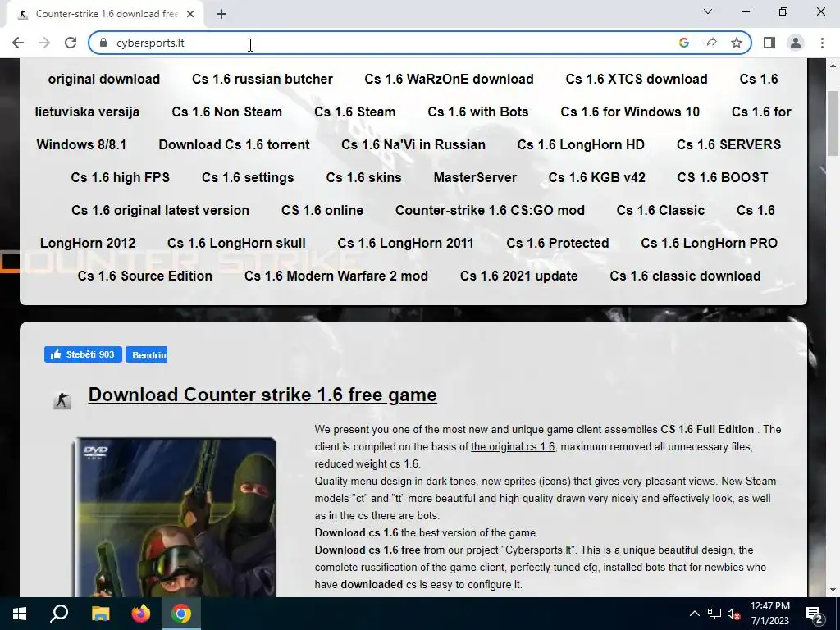This screenshot has width=840, height=630.
Task: Open the Google search icon in address bar
Action: 683,43
